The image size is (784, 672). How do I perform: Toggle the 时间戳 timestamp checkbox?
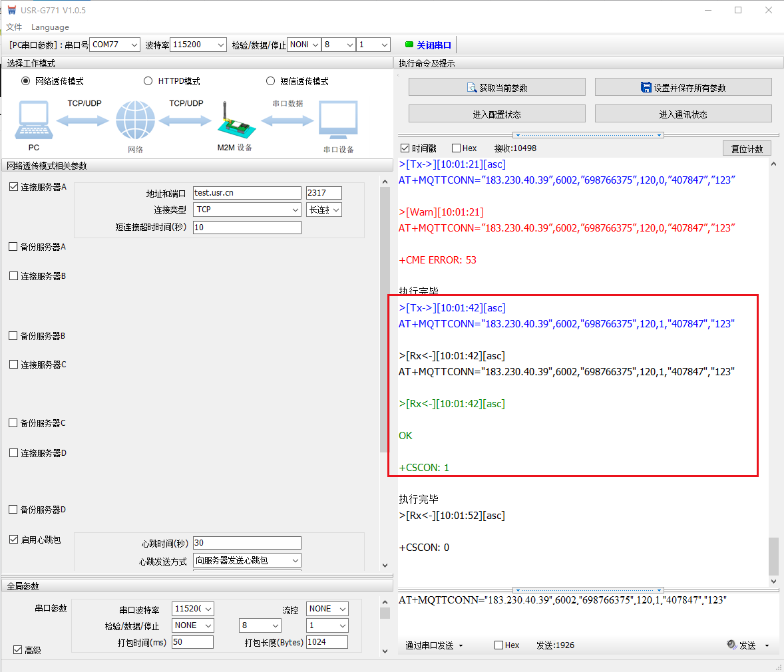click(x=405, y=148)
